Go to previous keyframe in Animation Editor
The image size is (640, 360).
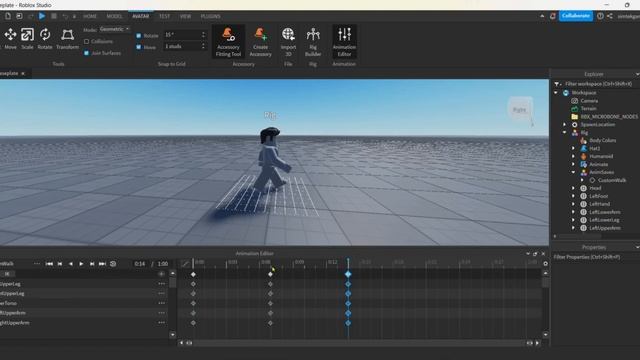[60, 264]
